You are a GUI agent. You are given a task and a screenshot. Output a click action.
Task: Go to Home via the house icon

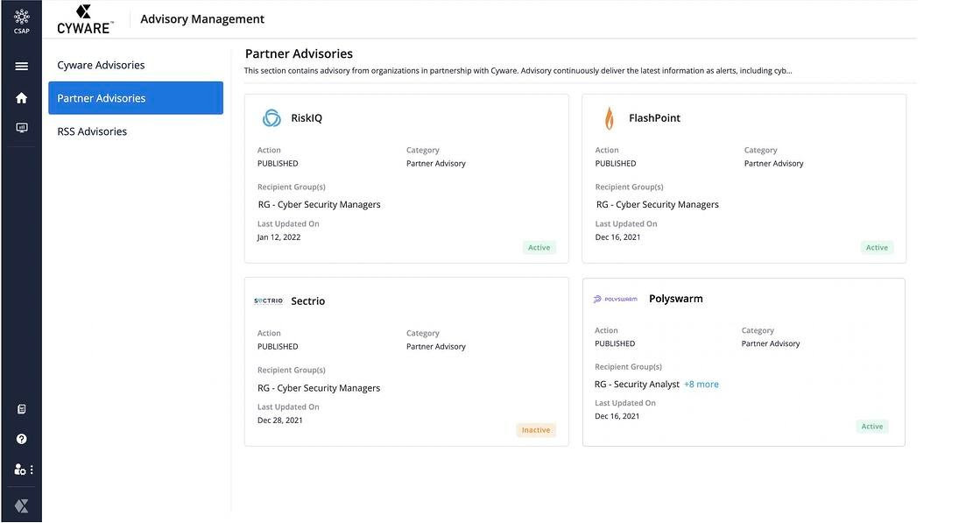[x=21, y=97]
